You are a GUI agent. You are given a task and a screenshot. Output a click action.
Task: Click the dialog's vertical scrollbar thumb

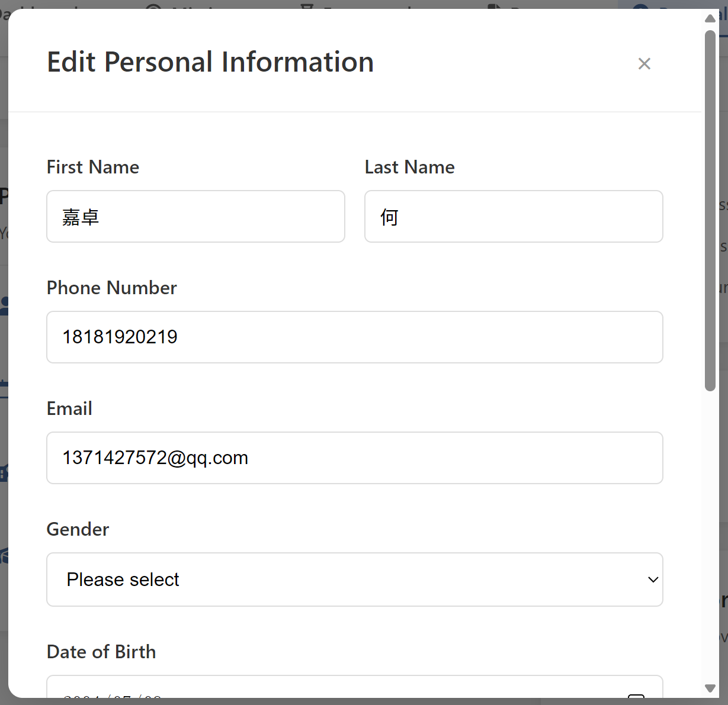[x=710, y=211]
